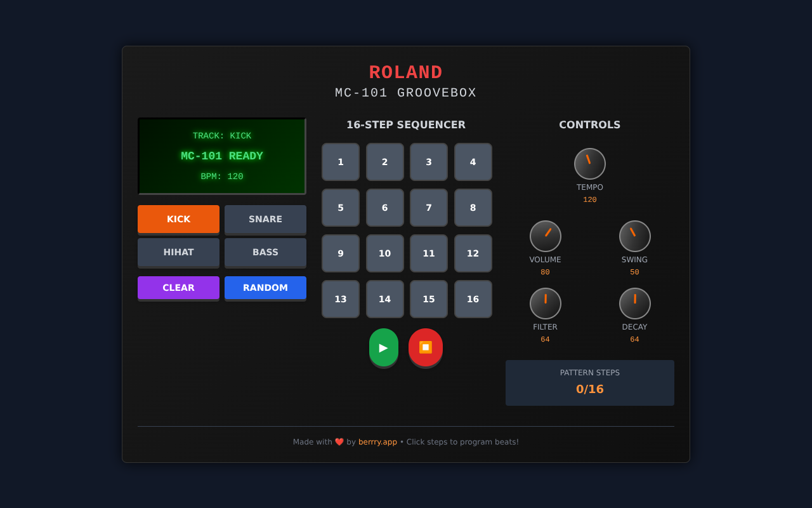
Task: Click the FILTER knob
Action: (x=545, y=304)
